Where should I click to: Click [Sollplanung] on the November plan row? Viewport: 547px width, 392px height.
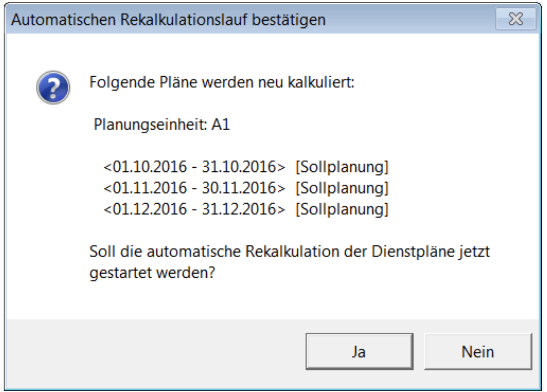coord(342,189)
